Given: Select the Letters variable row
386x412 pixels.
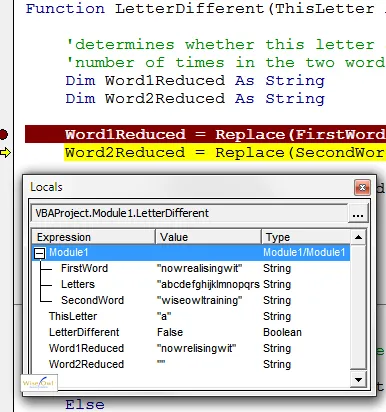Looking at the screenshot, I should [191, 284].
